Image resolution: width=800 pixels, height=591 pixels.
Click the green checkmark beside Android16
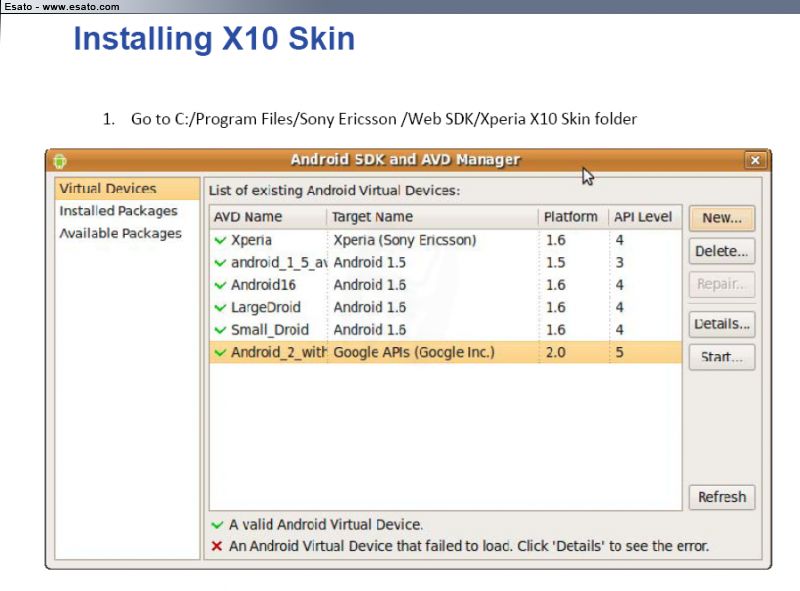click(x=220, y=285)
